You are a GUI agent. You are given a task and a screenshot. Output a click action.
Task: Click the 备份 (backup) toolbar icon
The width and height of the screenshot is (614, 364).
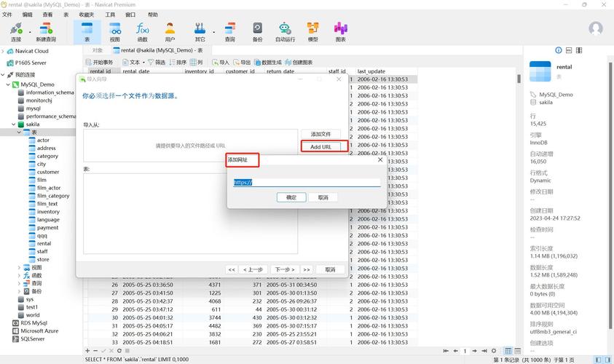coord(257,32)
